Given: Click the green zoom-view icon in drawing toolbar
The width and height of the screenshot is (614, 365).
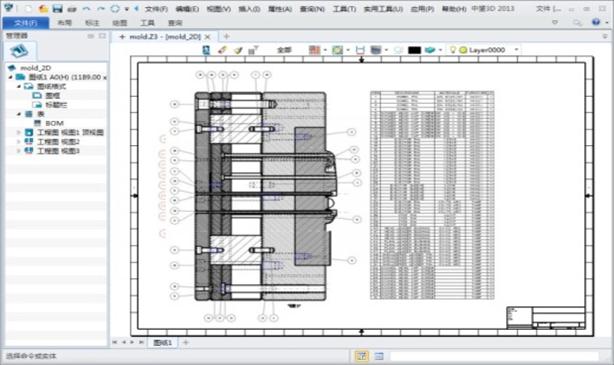Looking at the screenshot, I should point(337,50).
